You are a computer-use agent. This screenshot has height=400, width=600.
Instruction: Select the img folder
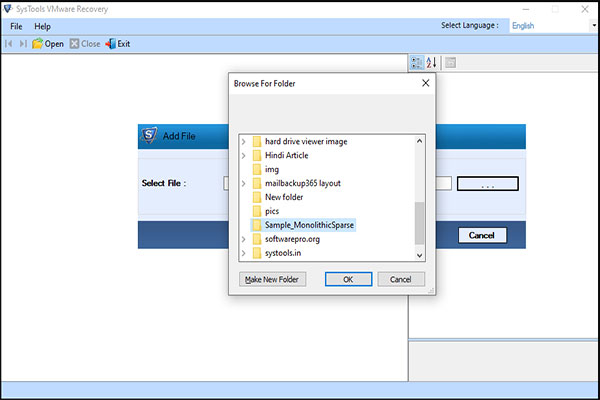coord(272,169)
